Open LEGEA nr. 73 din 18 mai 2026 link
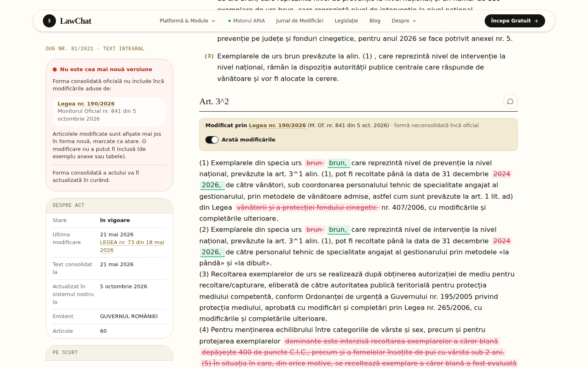This screenshot has width=588, height=368. click(x=132, y=246)
